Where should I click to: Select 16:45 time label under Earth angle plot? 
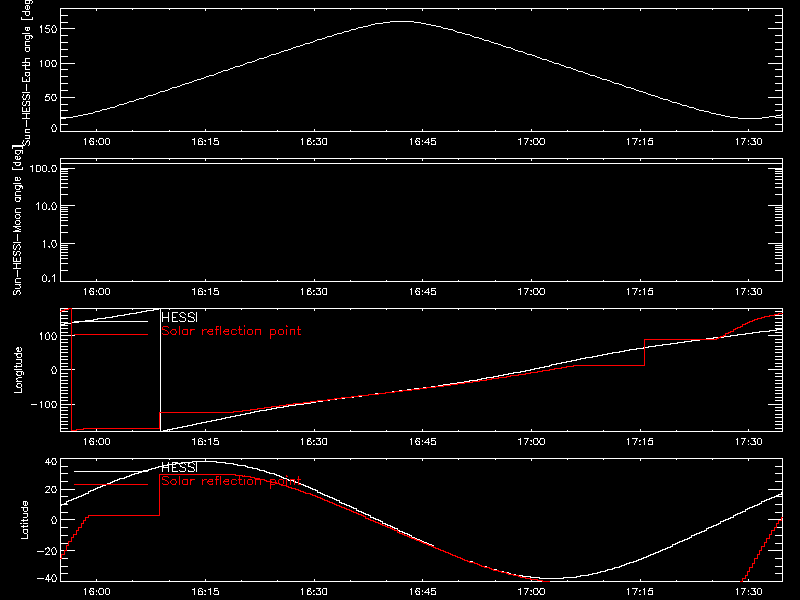point(422,142)
